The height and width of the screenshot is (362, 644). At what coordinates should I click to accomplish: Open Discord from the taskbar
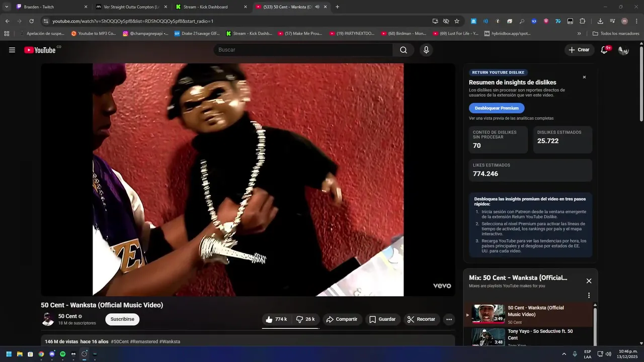click(x=52, y=354)
